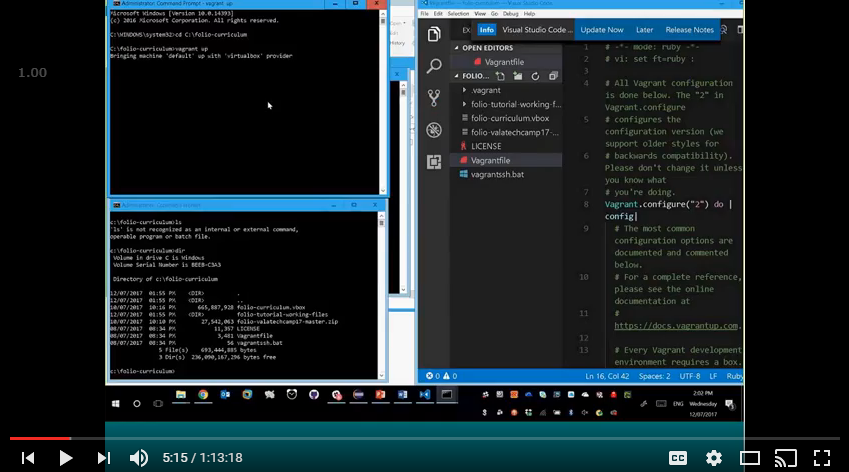The image size is (849, 472).
Task: Click Later in the update notification
Action: click(644, 30)
